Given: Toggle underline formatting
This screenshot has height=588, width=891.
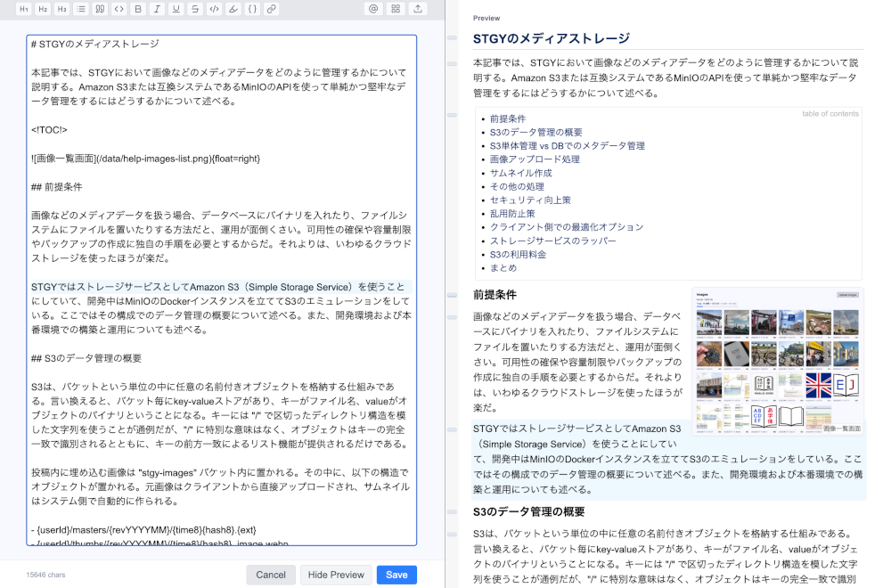Looking at the screenshot, I should (x=176, y=9).
